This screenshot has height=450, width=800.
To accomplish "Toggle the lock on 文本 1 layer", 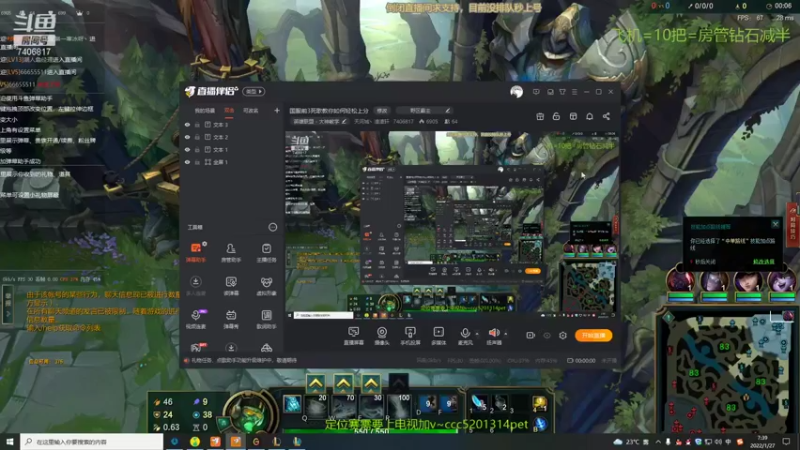I will click(197, 149).
